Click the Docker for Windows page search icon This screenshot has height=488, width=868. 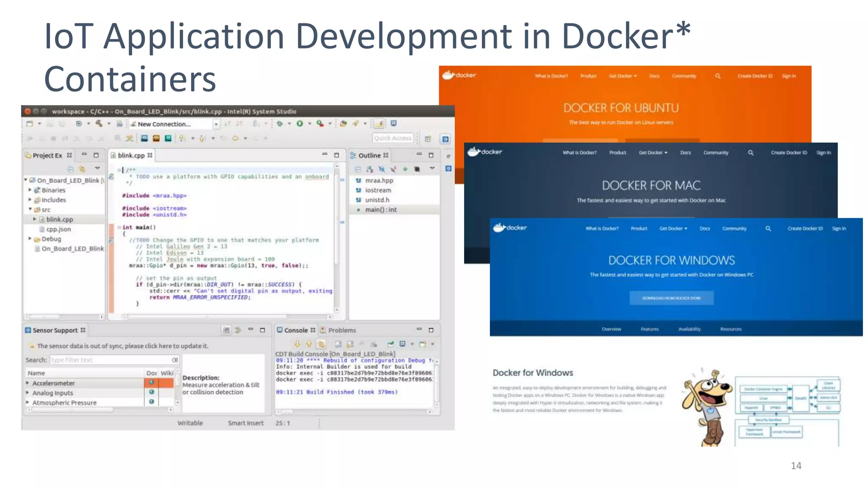[x=768, y=228]
